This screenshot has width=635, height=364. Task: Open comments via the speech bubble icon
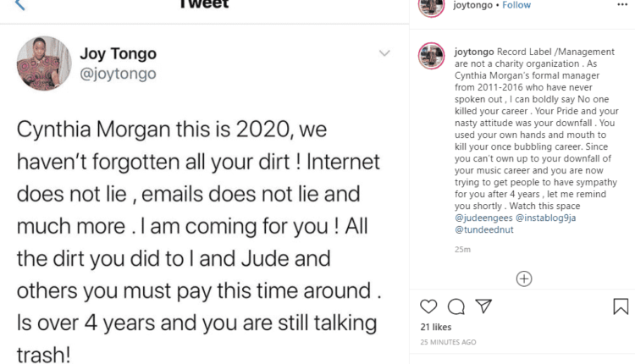tap(456, 306)
